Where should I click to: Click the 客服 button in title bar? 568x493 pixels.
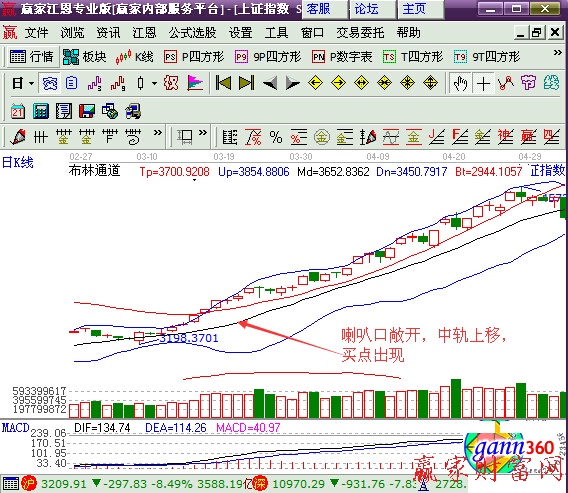click(325, 9)
